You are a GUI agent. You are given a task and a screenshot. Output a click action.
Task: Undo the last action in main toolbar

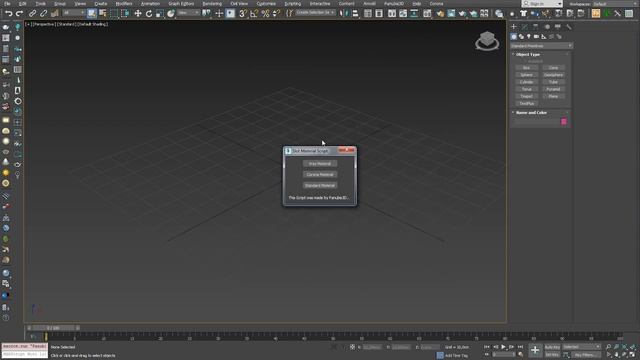[x=9, y=13]
